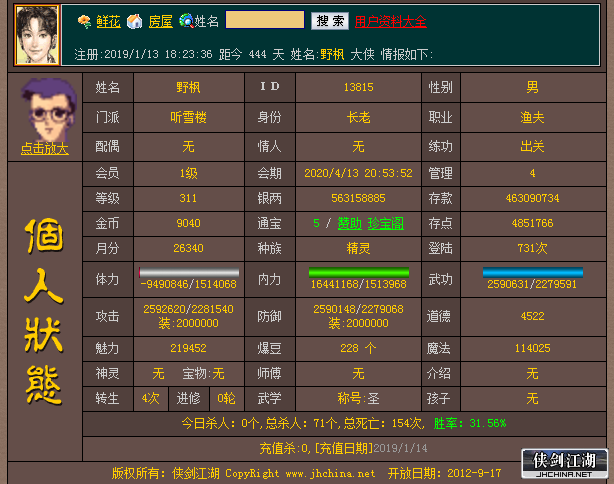Focus the 姓名 search input field
The width and height of the screenshot is (614, 484).
coord(265,20)
